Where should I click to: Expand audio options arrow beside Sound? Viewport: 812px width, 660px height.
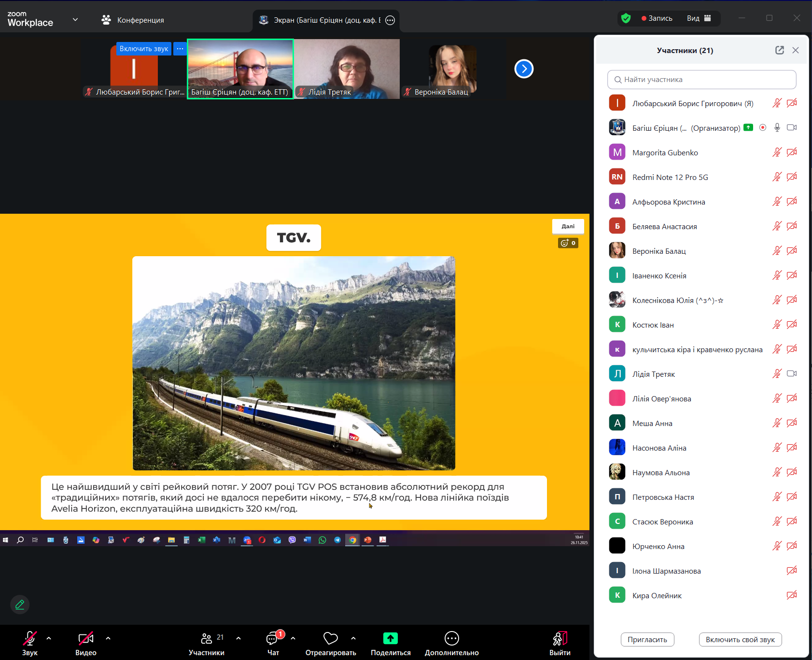(49, 638)
